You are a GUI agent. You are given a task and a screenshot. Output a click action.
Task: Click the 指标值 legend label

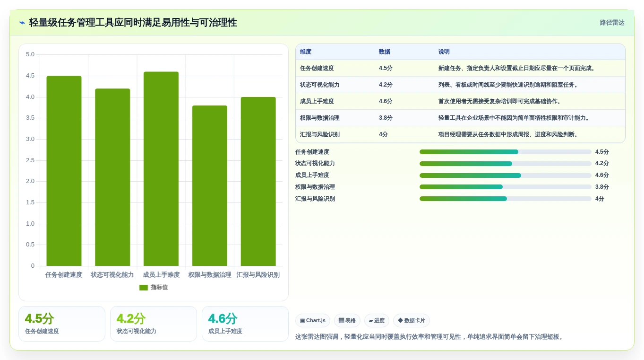[x=159, y=288]
